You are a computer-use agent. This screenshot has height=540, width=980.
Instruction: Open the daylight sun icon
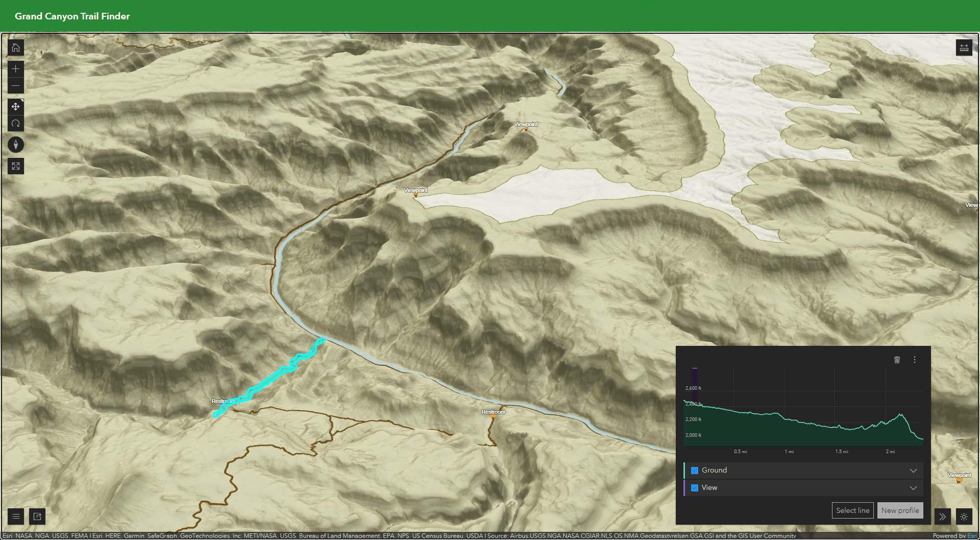pyautogui.click(x=964, y=516)
